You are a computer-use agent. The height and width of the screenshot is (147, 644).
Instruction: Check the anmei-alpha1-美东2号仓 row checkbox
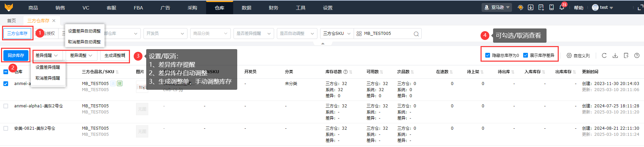(x=6, y=106)
